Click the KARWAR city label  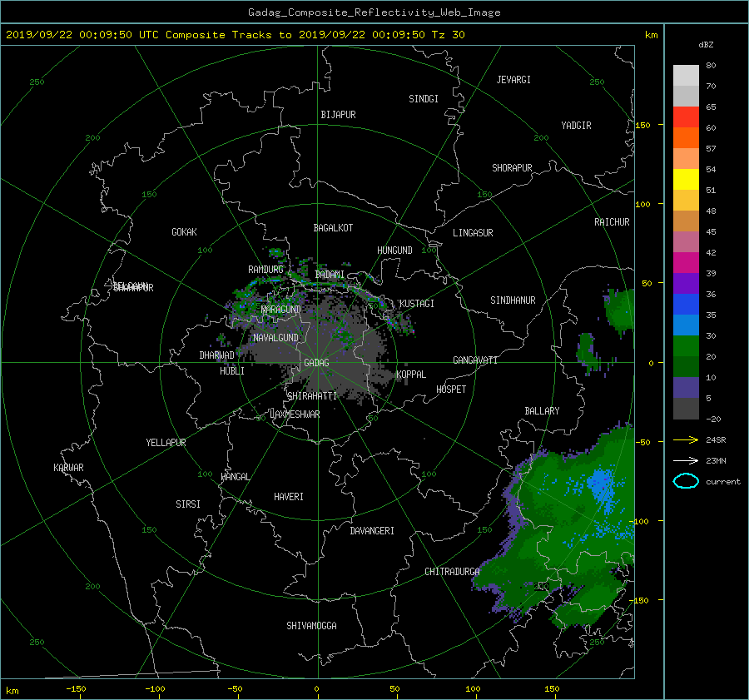tap(68, 468)
